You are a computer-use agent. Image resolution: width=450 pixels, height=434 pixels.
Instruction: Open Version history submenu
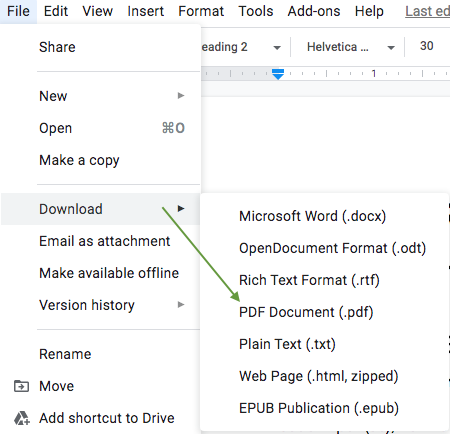click(101, 305)
